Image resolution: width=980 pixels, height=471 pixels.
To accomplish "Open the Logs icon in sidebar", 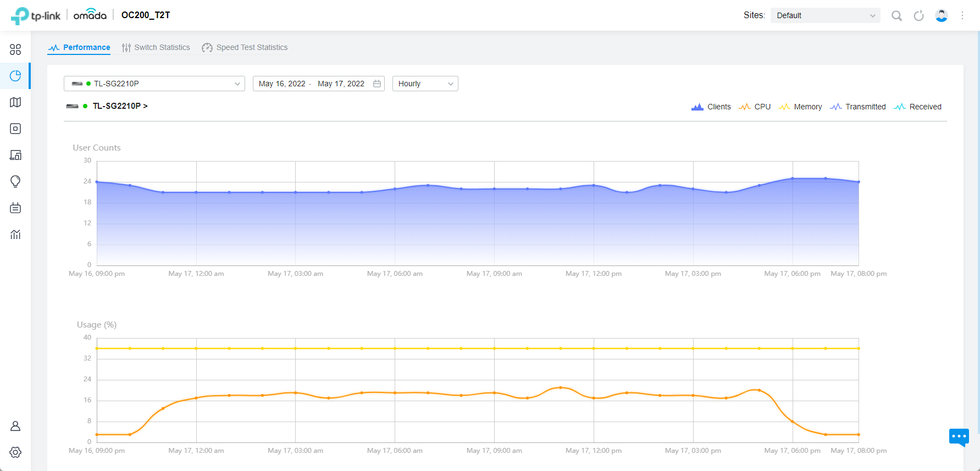I will point(15,208).
